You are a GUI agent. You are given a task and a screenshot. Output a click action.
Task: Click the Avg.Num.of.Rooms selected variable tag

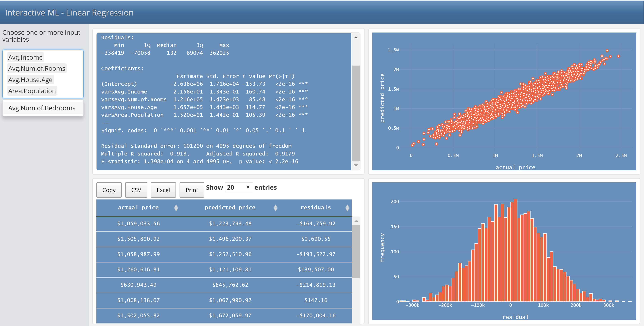[x=37, y=69]
